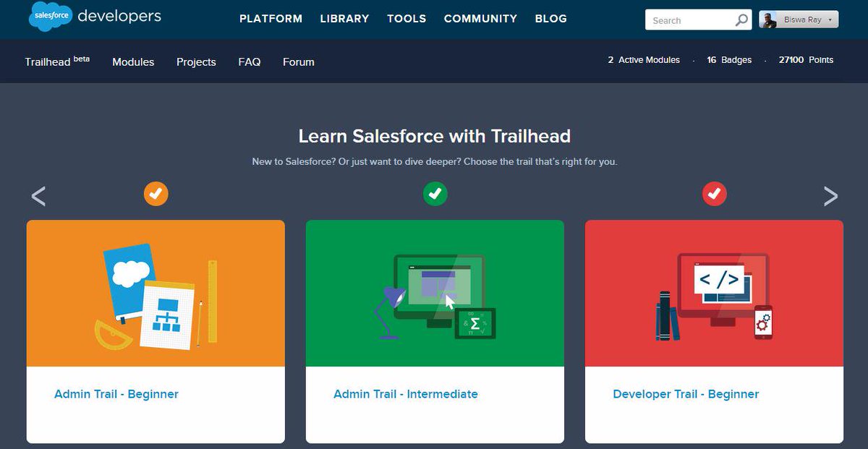Click the 'New to Salesforce?' subtitle text
The image size is (868, 449).
435,161
